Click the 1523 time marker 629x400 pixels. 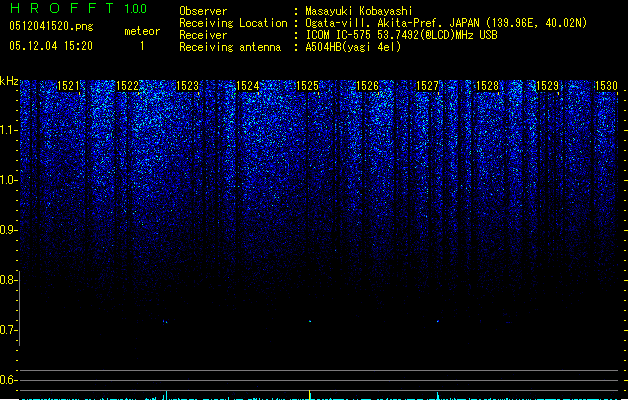click(x=187, y=86)
